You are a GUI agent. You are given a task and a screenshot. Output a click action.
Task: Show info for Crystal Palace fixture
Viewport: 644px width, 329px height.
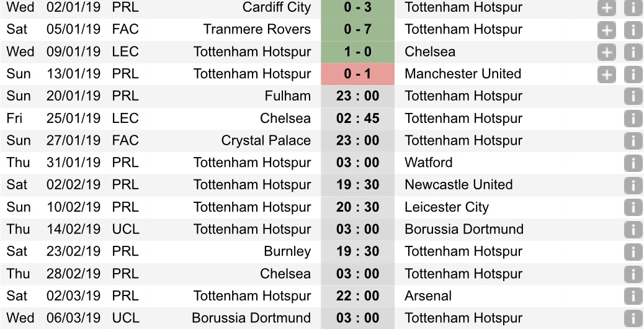[x=632, y=141]
